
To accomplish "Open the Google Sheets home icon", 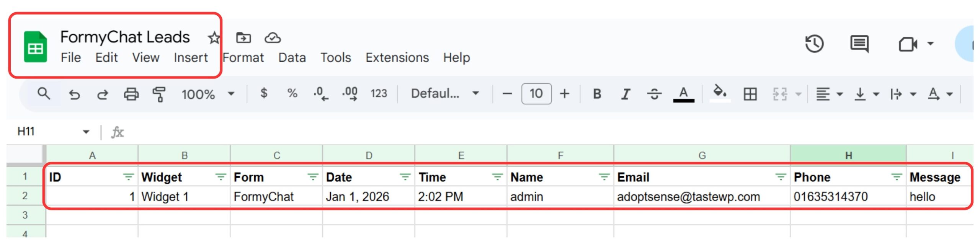I will [35, 47].
